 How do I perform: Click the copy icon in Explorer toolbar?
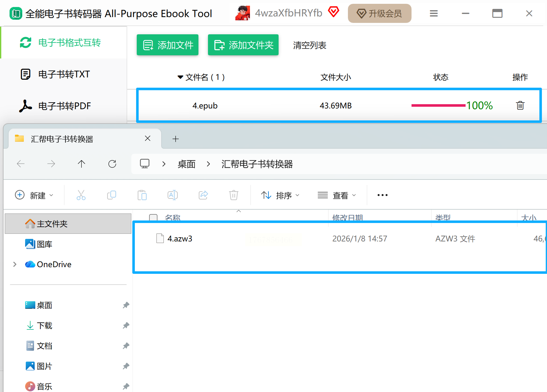[112, 195]
